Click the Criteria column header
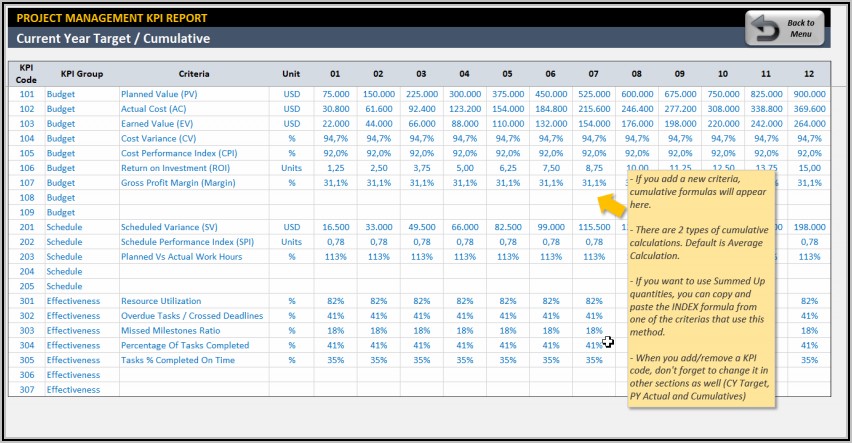 click(x=193, y=74)
